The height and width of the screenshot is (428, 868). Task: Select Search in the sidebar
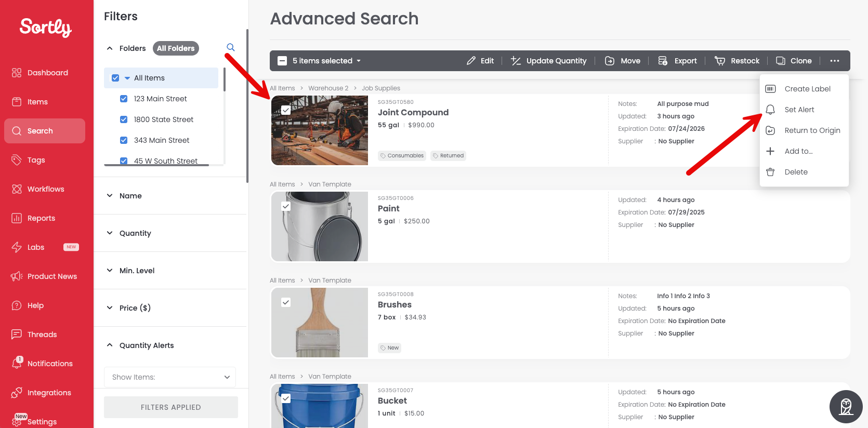click(x=45, y=131)
